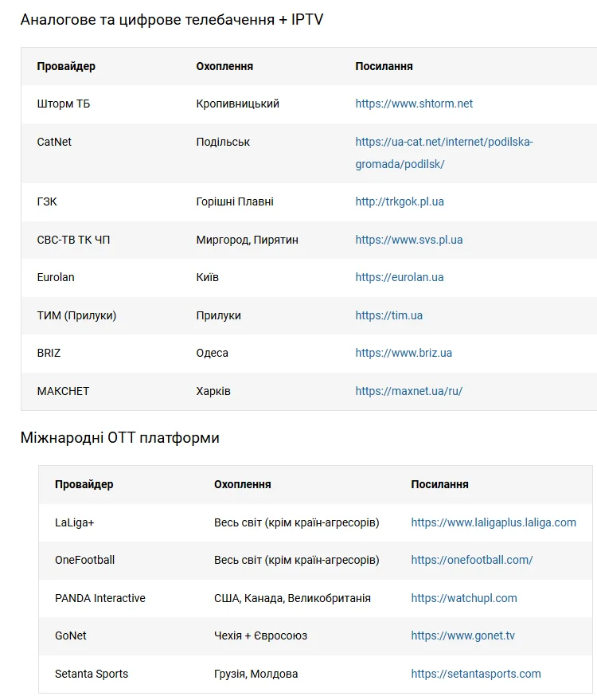
Task: Click the 'PANDA Interactive' provider cell
Action: (100, 598)
